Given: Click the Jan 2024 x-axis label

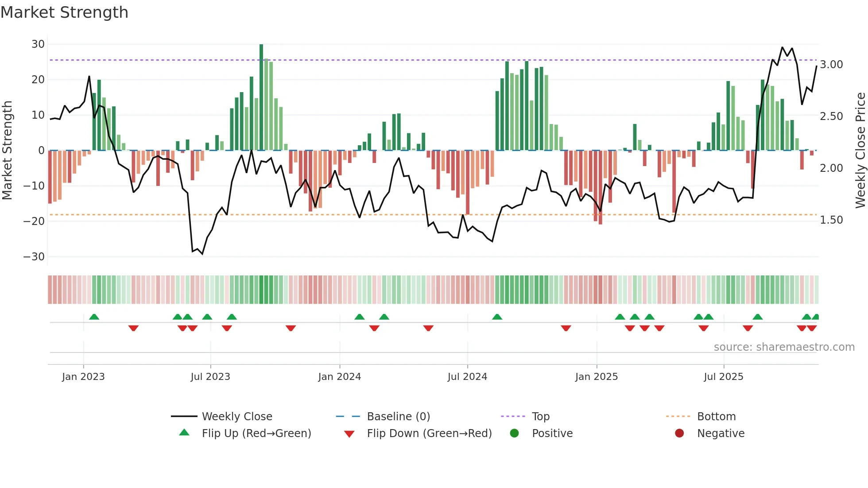Looking at the screenshot, I should pos(340,376).
